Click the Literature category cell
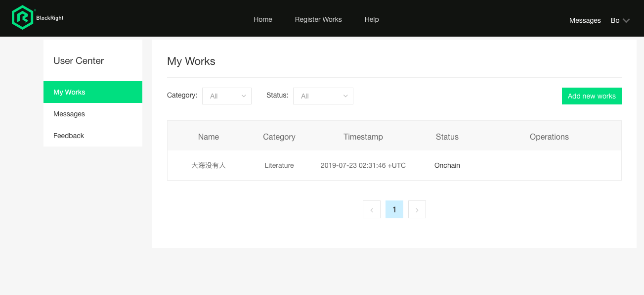The height and width of the screenshot is (295, 644). point(279,165)
